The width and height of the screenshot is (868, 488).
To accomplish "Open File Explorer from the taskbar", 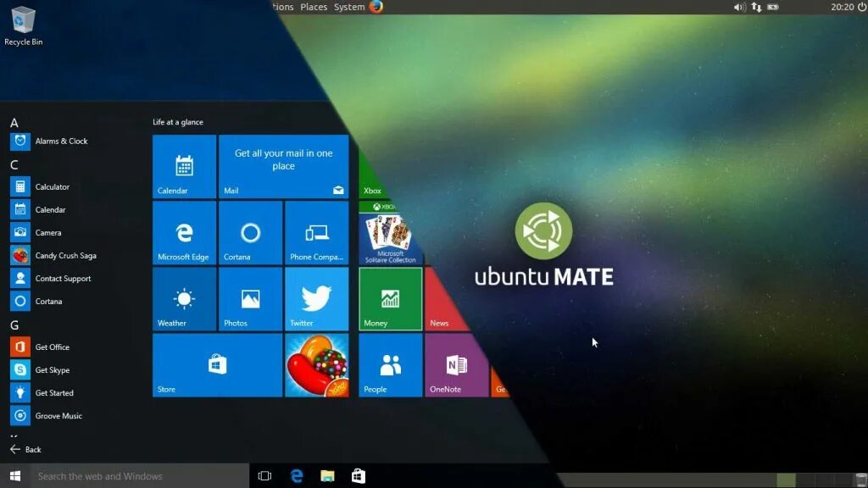I will point(328,476).
